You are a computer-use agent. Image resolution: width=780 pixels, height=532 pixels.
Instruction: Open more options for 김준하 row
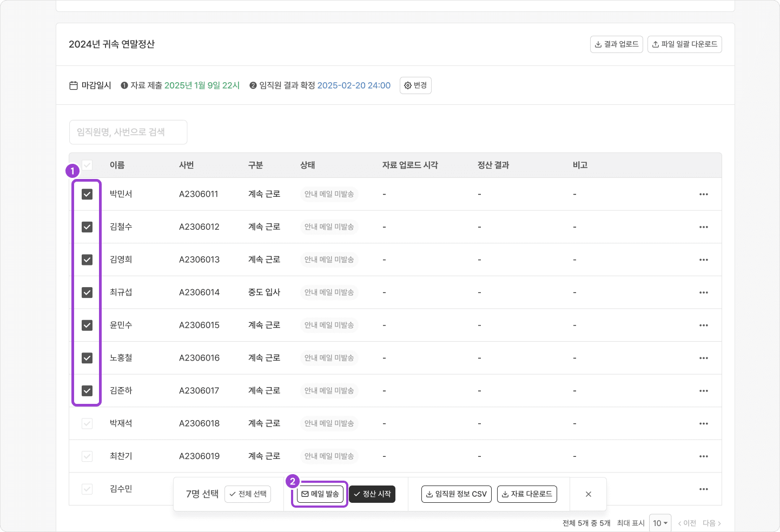(703, 391)
